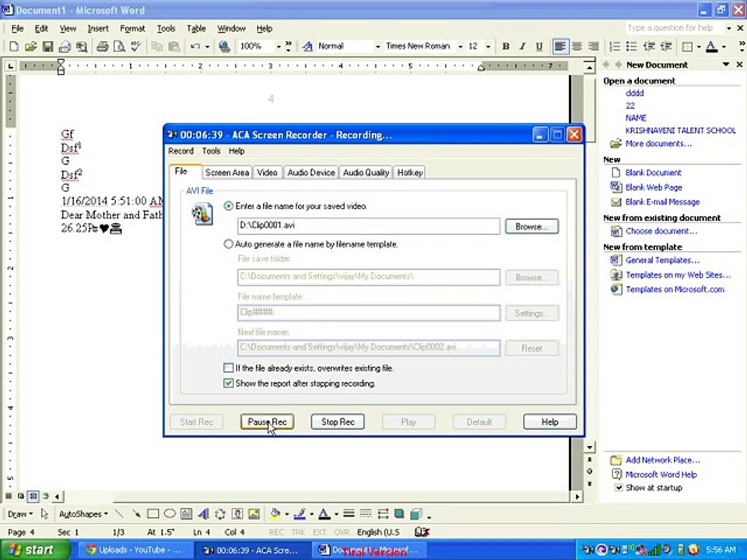Click the Line Color brush icon

[300, 514]
